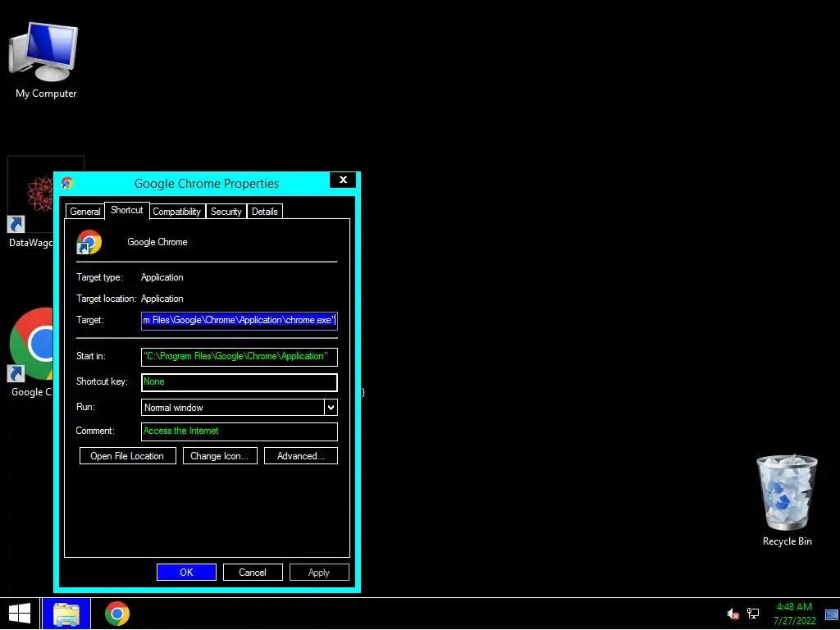Switch to the General tab
The height and width of the screenshot is (630, 840).
click(85, 212)
